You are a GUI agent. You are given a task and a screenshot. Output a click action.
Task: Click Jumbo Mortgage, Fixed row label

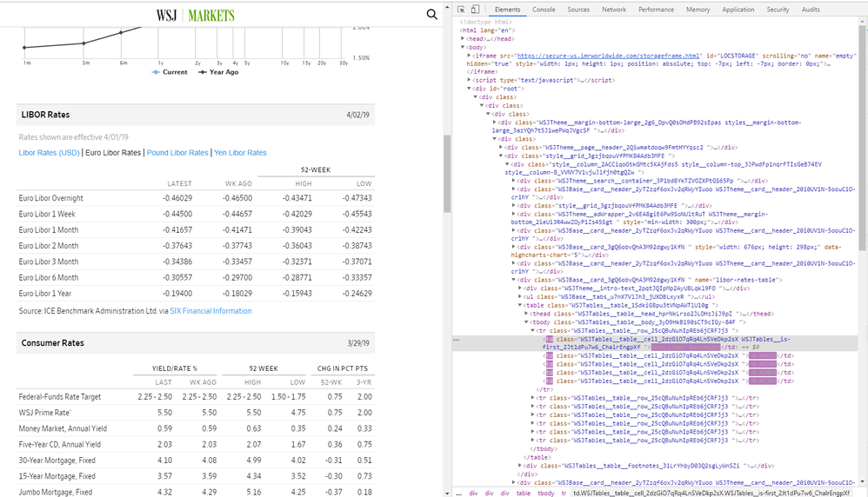point(56,492)
